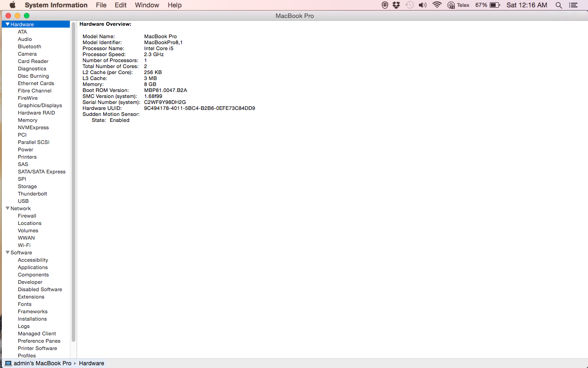Image resolution: width=588 pixels, height=368 pixels.
Task: Select Thunderbolt in the Hardware list
Action: pos(32,194)
